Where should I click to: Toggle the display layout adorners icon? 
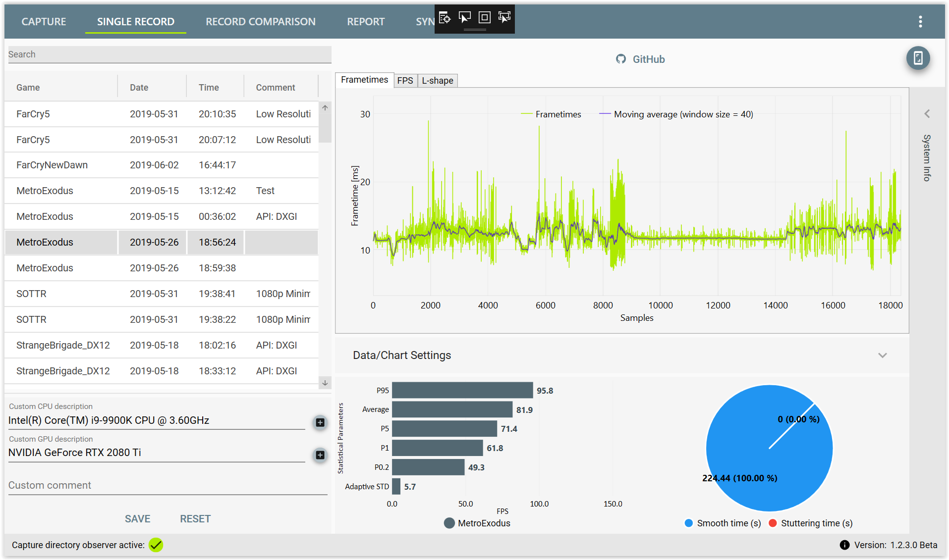point(484,18)
